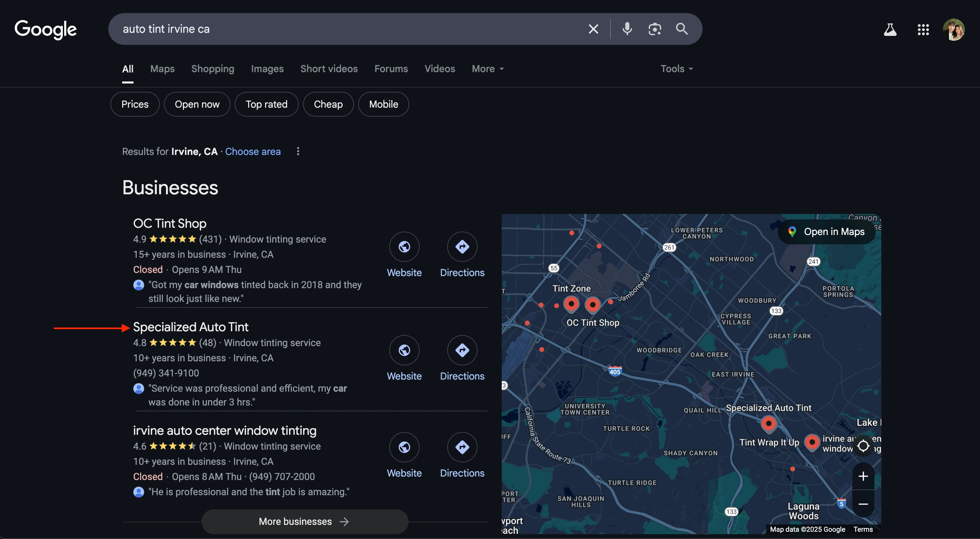
Task: Click the Tint Wrap It Up map label
Action: click(769, 442)
